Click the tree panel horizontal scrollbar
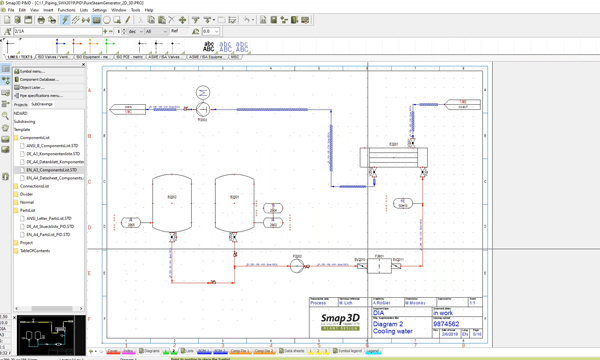Image resolution: width=600 pixels, height=360 pixels. click(x=49, y=308)
